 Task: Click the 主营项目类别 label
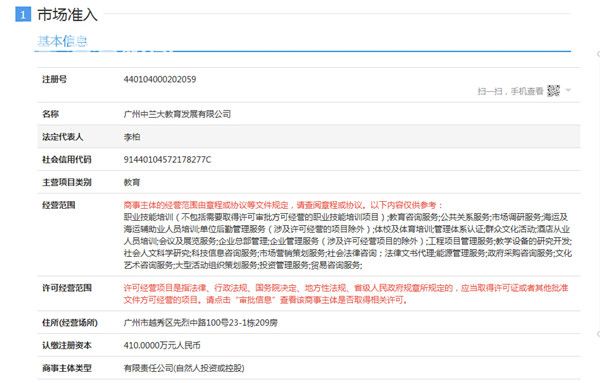tap(67, 182)
